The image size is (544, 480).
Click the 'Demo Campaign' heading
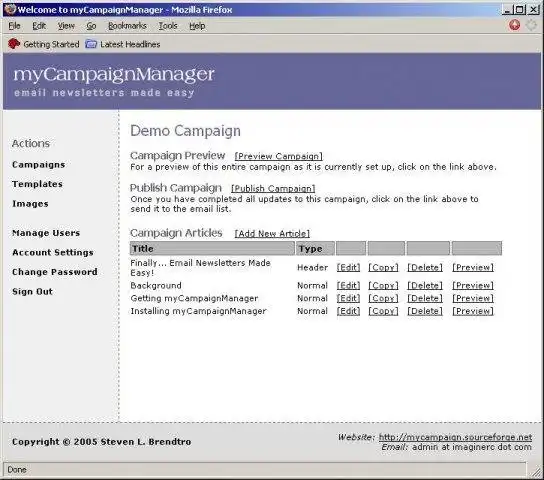point(185,131)
